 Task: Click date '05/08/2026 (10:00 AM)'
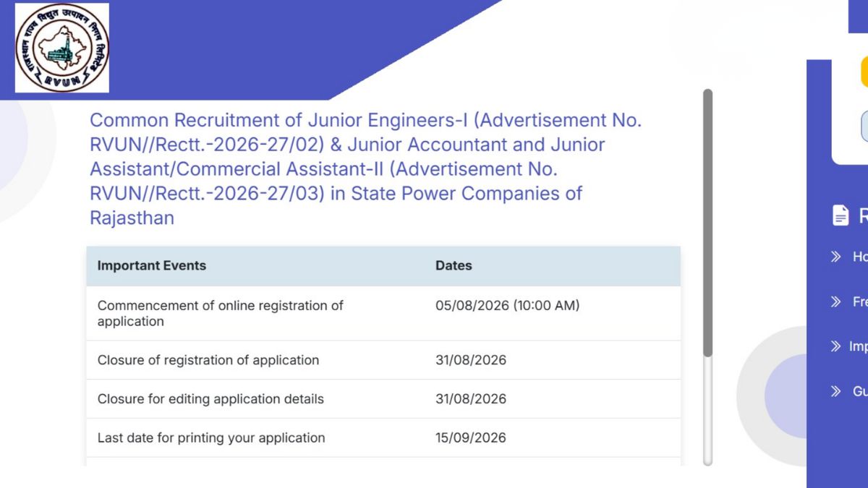tap(507, 305)
